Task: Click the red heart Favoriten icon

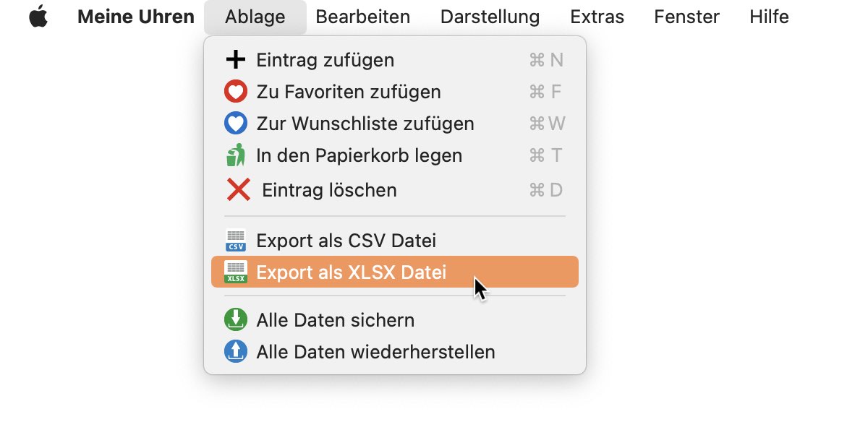Action: click(236, 92)
